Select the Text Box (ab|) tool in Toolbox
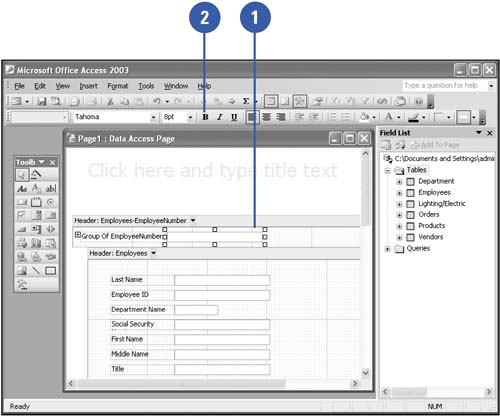Viewport: 500px width, 416px height. coord(51,188)
